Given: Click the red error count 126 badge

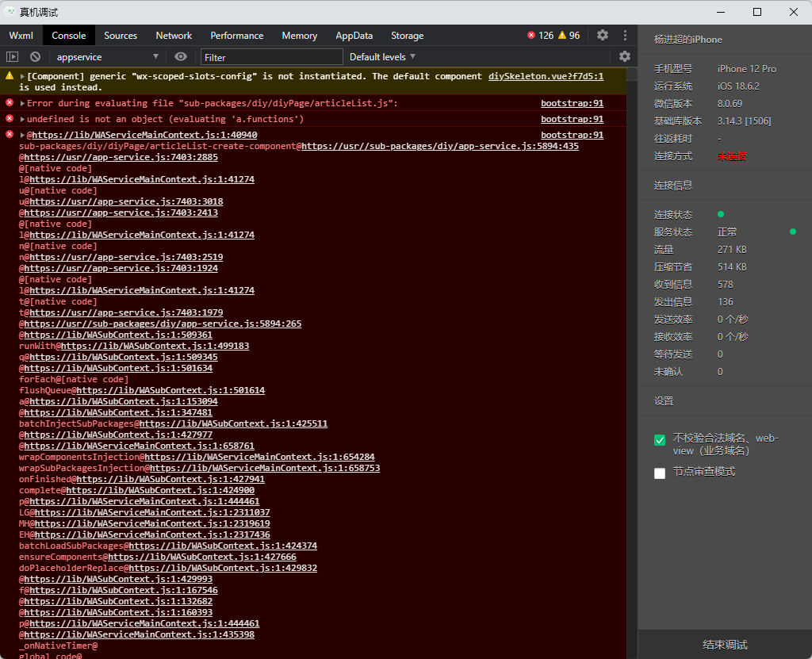Looking at the screenshot, I should pyautogui.click(x=540, y=36).
